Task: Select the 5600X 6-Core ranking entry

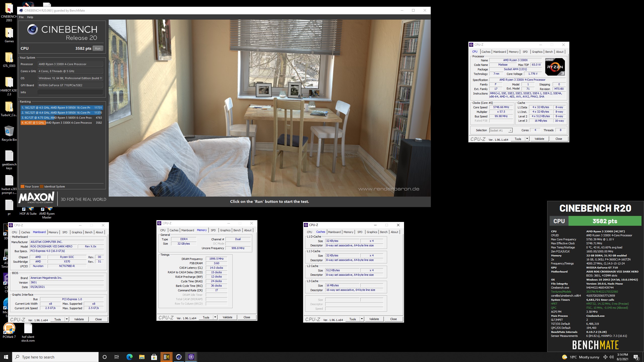Action: pyautogui.click(x=62, y=118)
